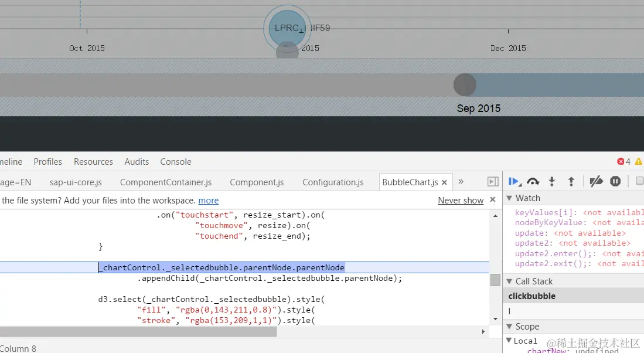Show more source tabs chevron
The width and height of the screenshot is (644, 353).
click(x=461, y=182)
